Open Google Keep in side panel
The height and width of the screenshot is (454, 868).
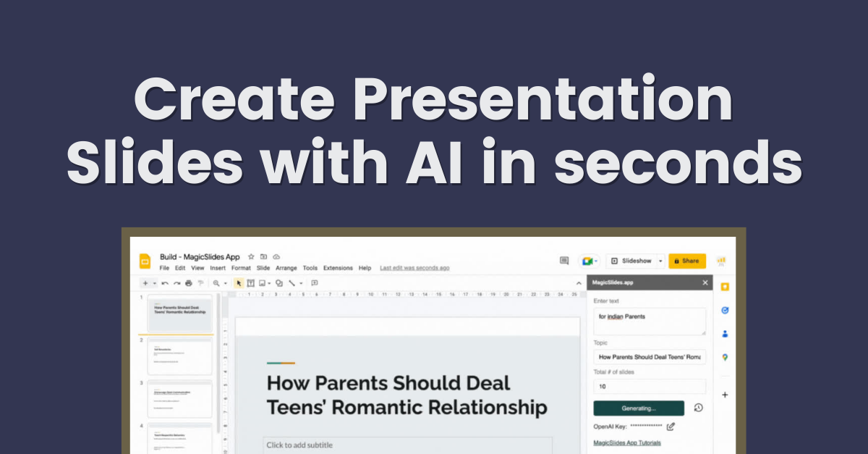(x=725, y=287)
